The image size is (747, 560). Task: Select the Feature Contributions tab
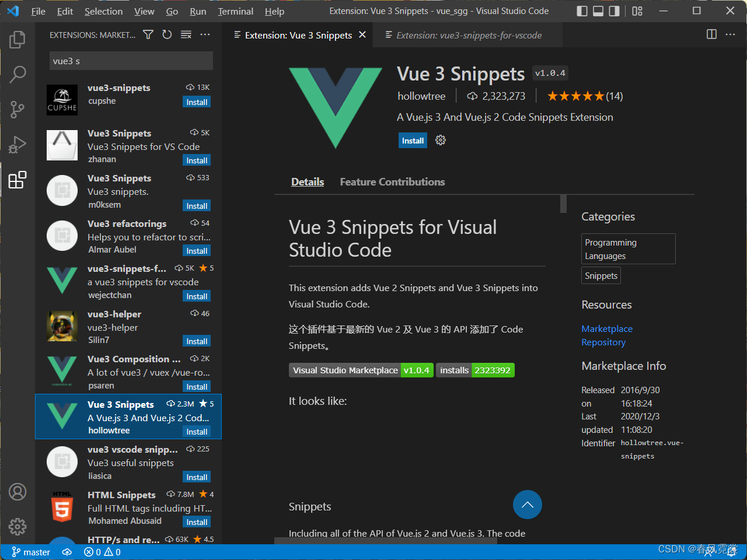[392, 182]
